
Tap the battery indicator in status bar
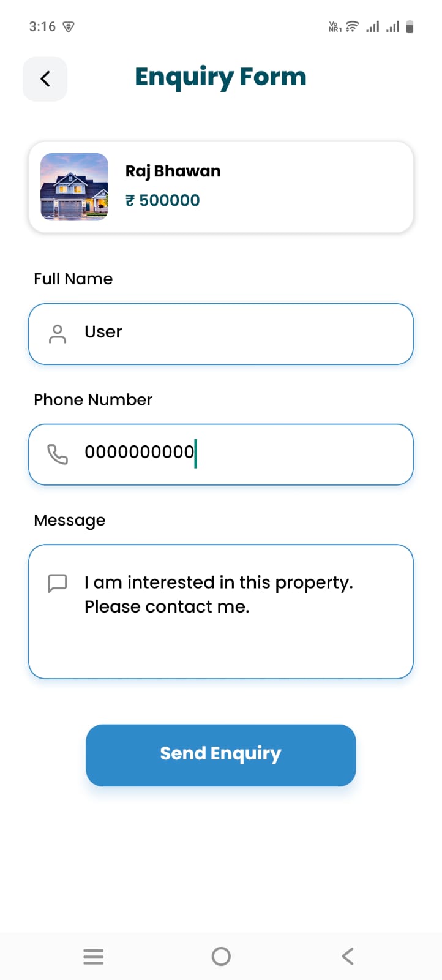coord(410,26)
